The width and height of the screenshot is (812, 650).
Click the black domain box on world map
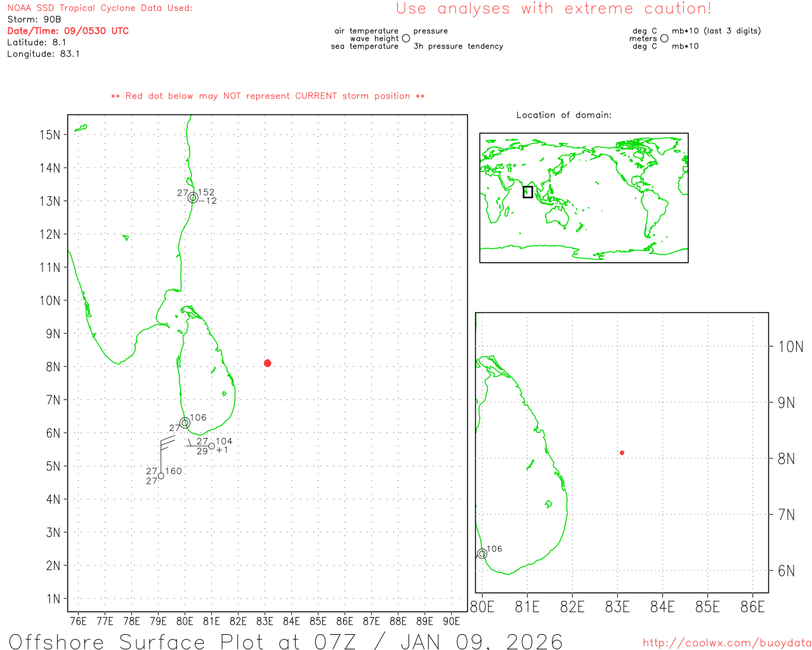pyautogui.click(x=528, y=192)
